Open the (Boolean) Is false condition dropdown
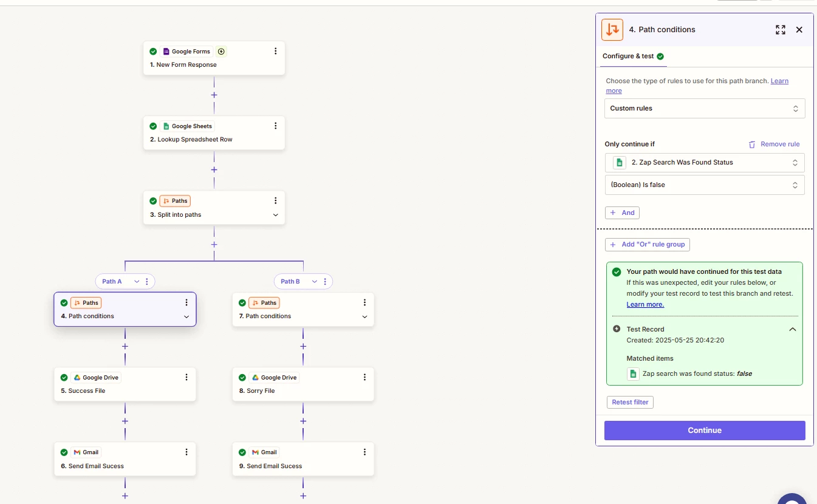 pyautogui.click(x=705, y=185)
